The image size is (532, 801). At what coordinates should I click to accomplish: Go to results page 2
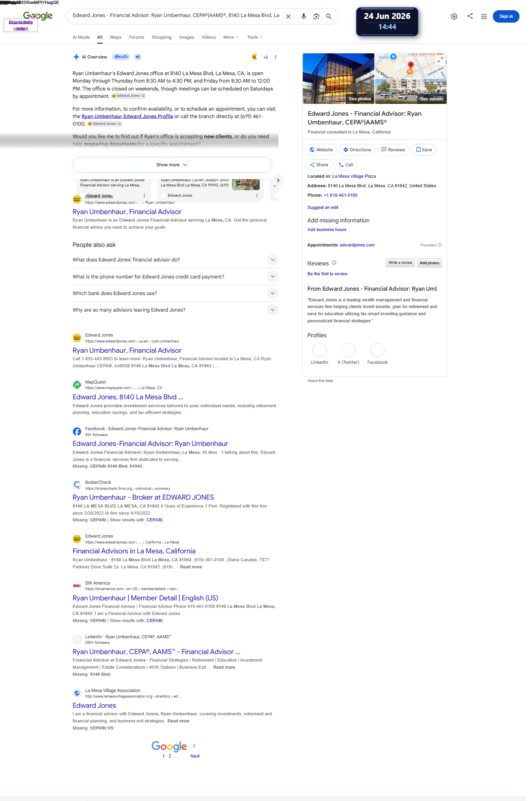170,756
